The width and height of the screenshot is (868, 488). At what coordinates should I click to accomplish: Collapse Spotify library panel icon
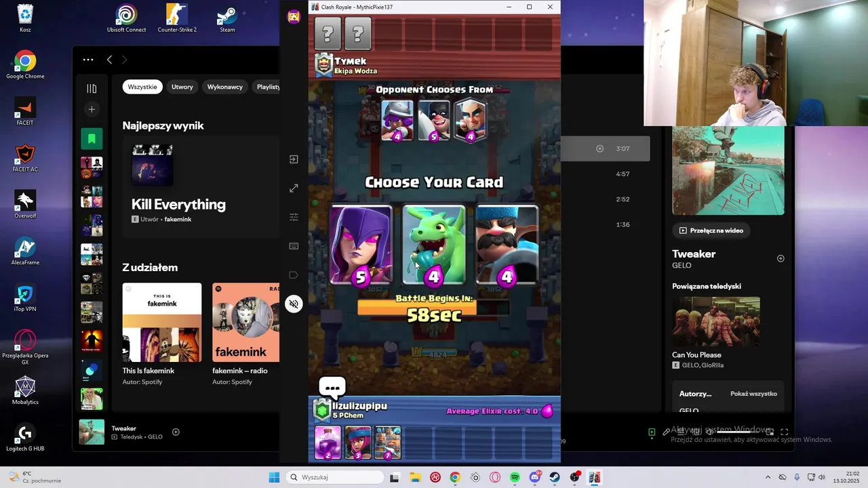coord(92,88)
